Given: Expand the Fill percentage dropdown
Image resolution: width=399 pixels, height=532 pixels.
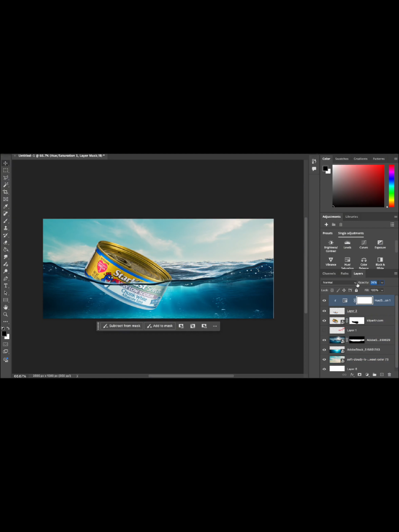Looking at the screenshot, I should (382, 290).
